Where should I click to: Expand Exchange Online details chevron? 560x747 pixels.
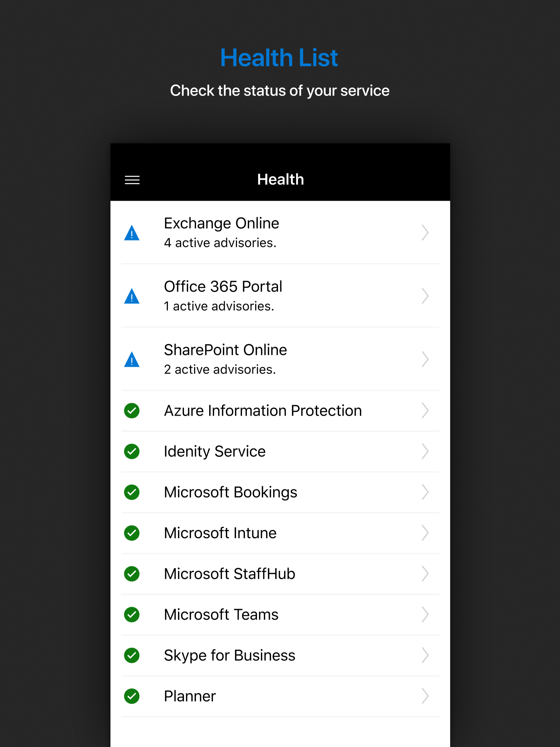click(425, 233)
